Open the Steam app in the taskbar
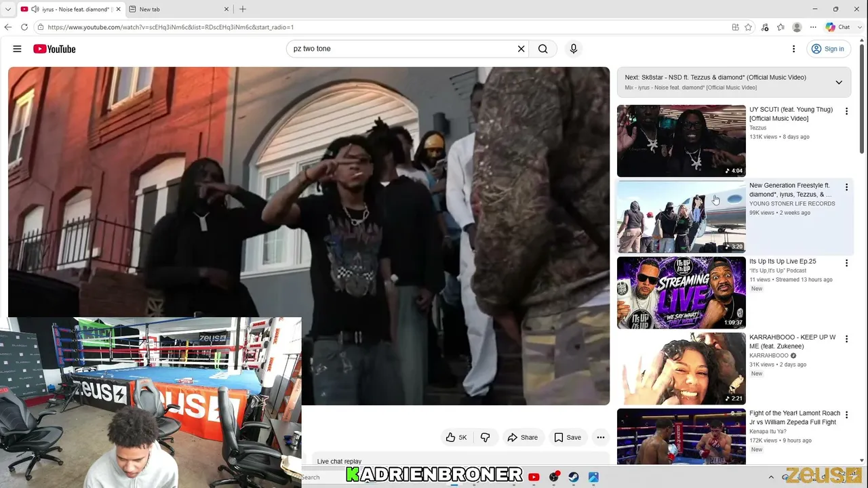Screen dimensions: 868x488 [574, 477]
